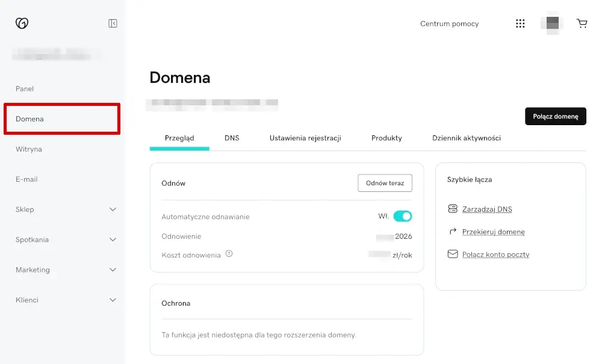The height and width of the screenshot is (364, 602).
Task: Open the shopping cart icon
Action: tap(582, 23)
